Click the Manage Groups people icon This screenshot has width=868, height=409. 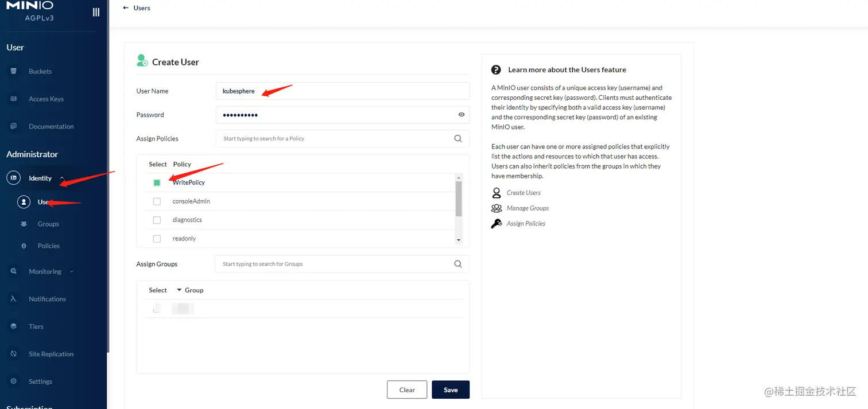(x=497, y=208)
